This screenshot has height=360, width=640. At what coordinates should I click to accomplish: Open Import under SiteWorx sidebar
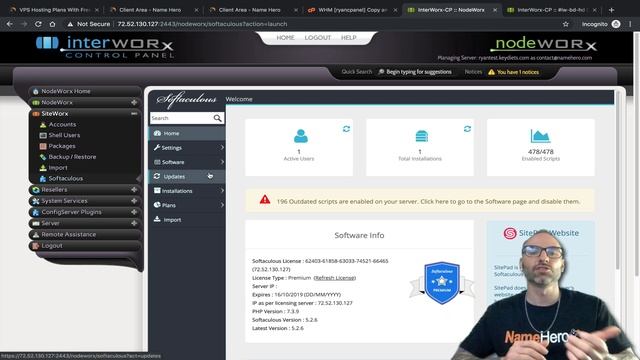58,168
